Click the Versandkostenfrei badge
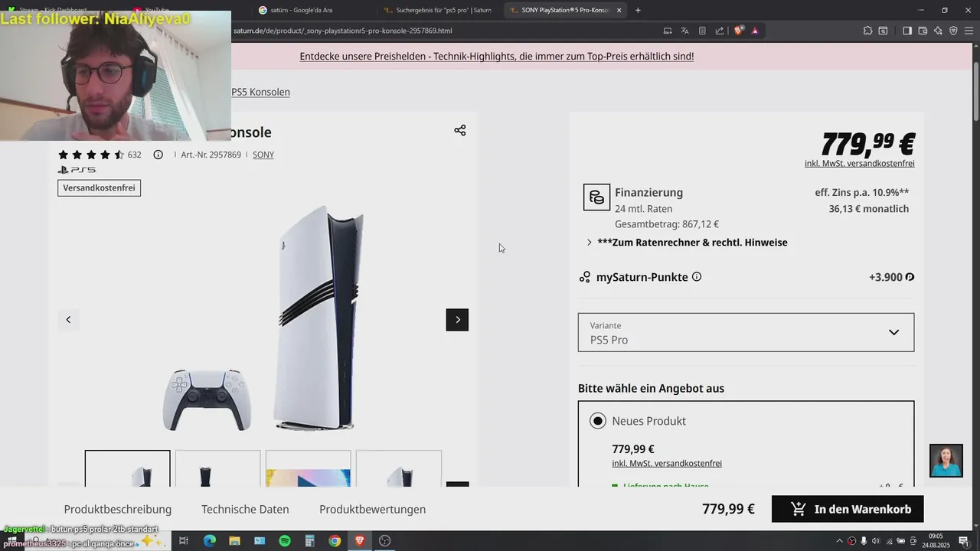 99,187
